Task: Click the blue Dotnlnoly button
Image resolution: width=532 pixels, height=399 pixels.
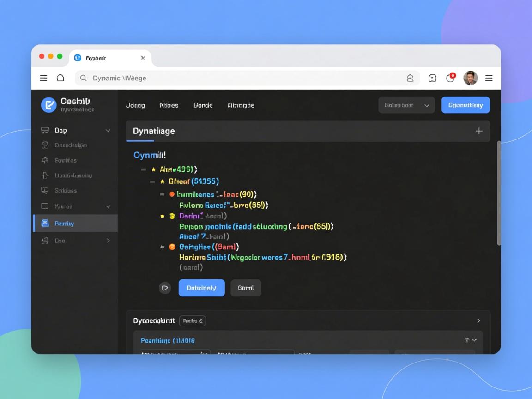Action: point(201,288)
